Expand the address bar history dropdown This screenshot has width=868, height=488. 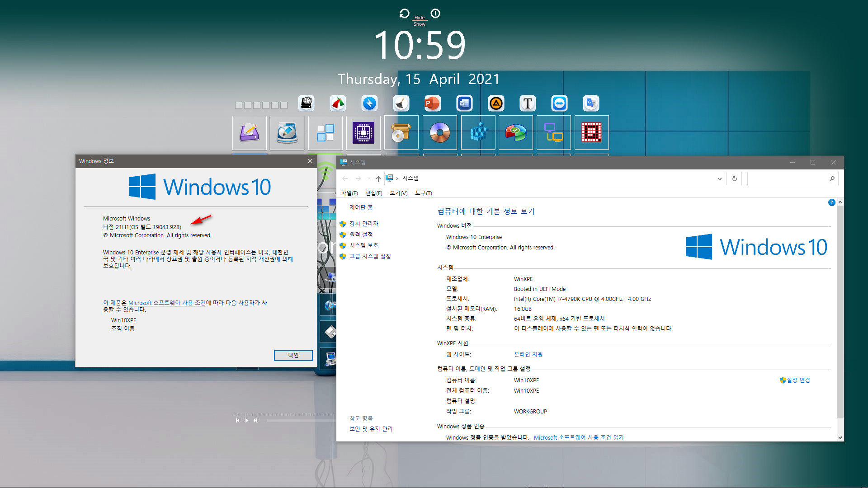pyautogui.click(x=719, y=178)
